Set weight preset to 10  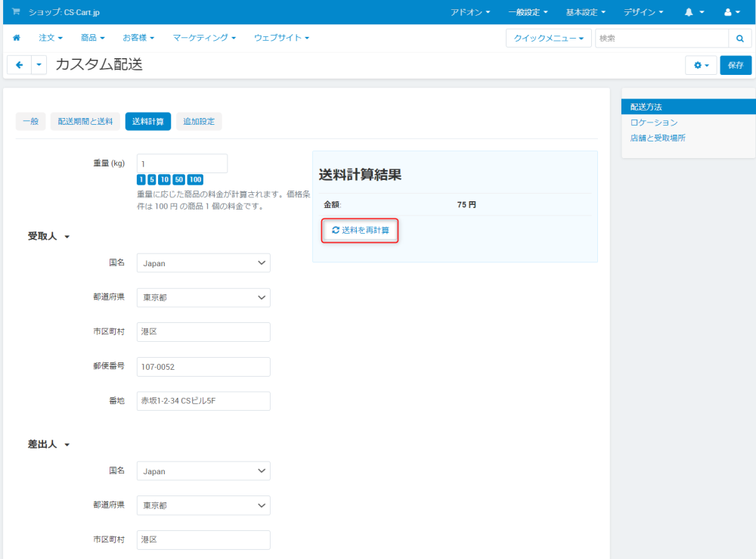tap(164, 179)
